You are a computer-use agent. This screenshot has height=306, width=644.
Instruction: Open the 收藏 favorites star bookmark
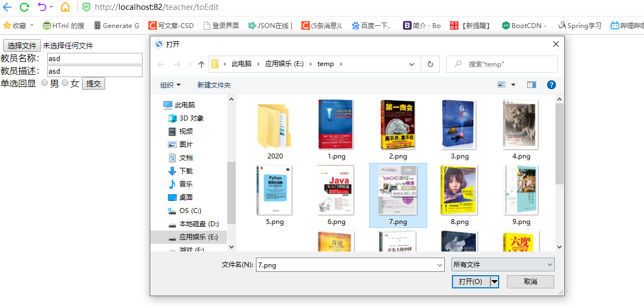[x=19, y=25]
